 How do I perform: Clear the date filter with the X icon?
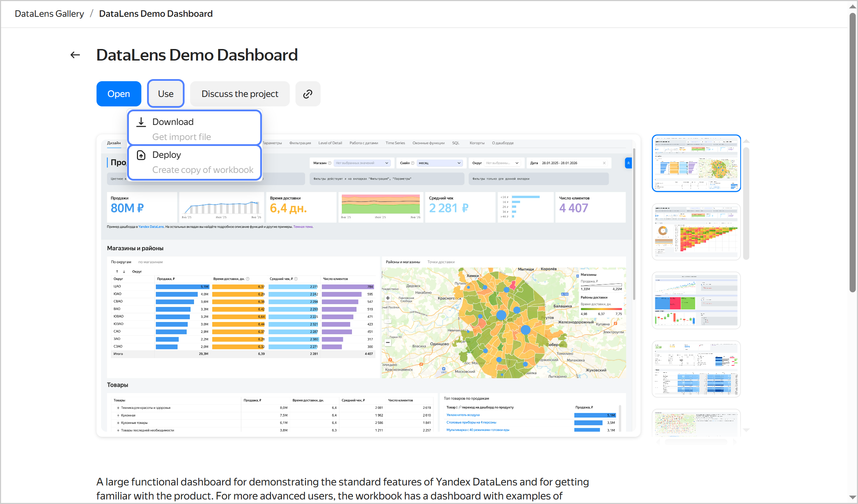604,163
